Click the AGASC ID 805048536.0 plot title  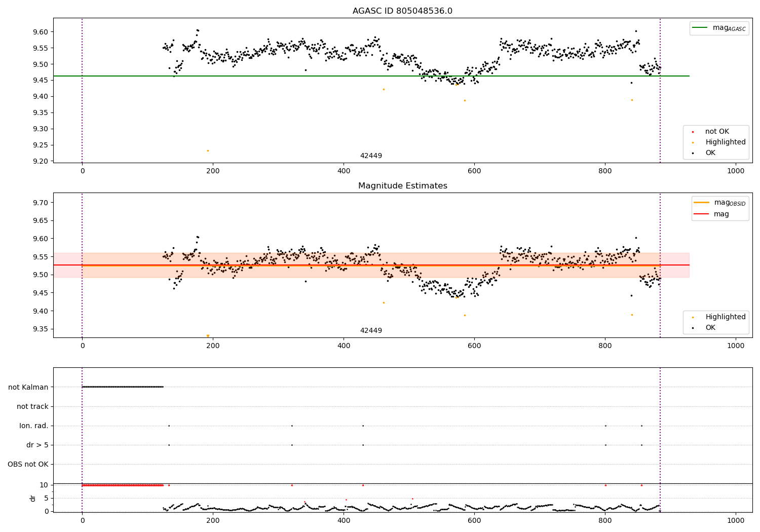tap(402, 11)
